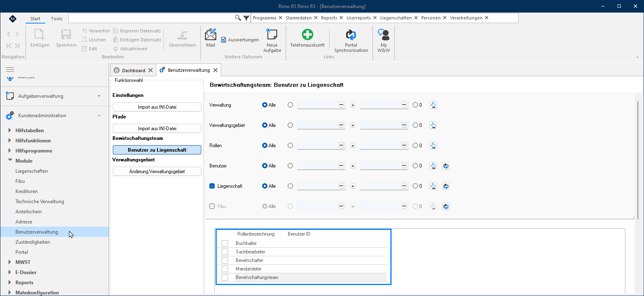Click the hand pointer icon in Rollen row

tap(433, 146)
